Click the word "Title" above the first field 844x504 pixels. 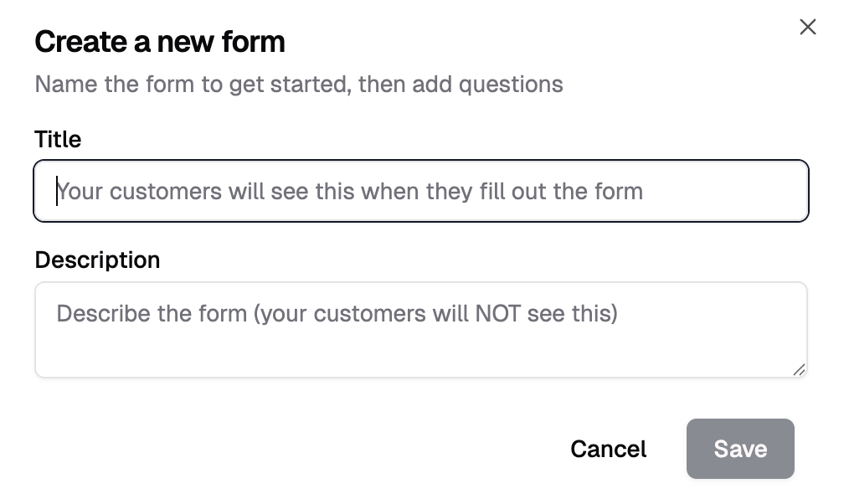[58, 139]
